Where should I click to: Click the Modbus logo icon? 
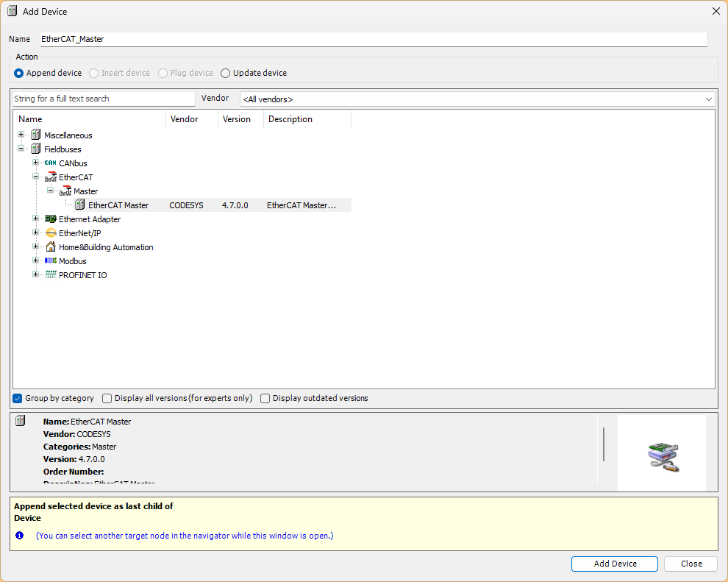coord(51,260)
